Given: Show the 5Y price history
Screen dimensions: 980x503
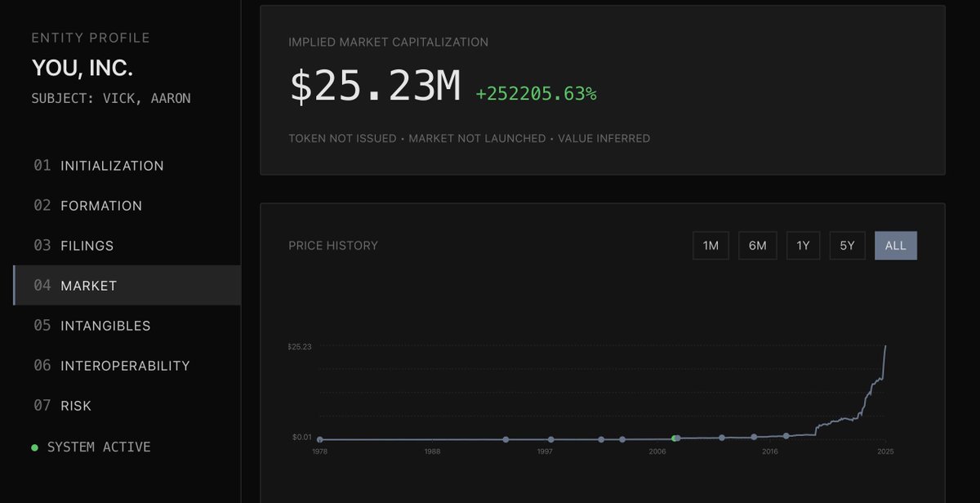Looking at the screenshot, I should pos(847,246).
